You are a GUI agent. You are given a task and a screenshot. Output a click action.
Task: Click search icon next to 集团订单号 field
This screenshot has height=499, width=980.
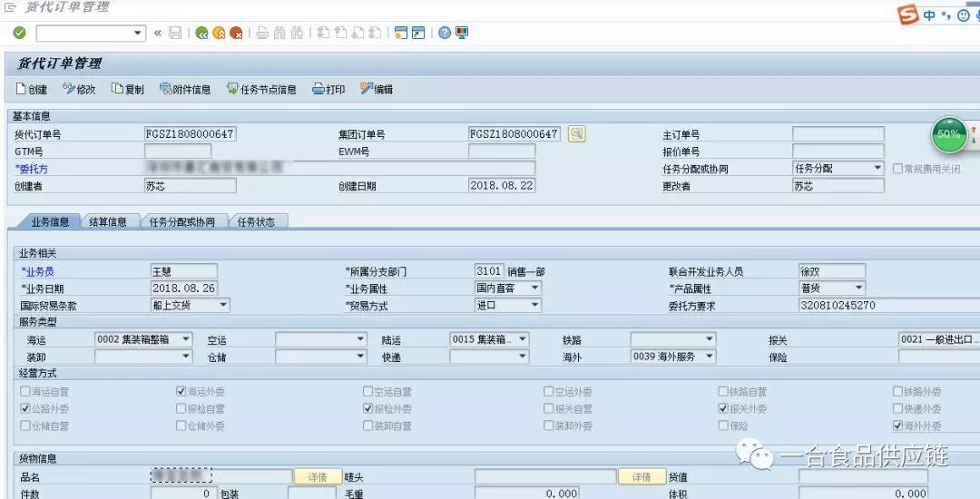(x=576, y=134)
